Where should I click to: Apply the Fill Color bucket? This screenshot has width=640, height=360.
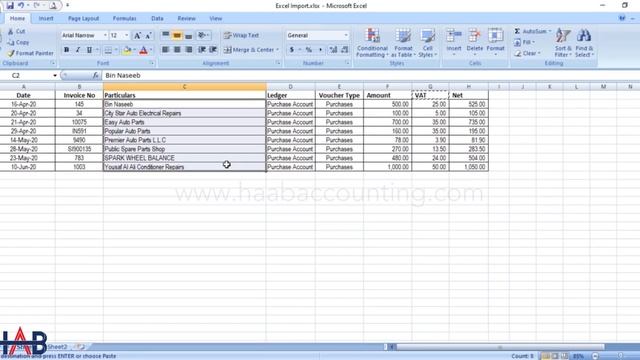point(127,50)
